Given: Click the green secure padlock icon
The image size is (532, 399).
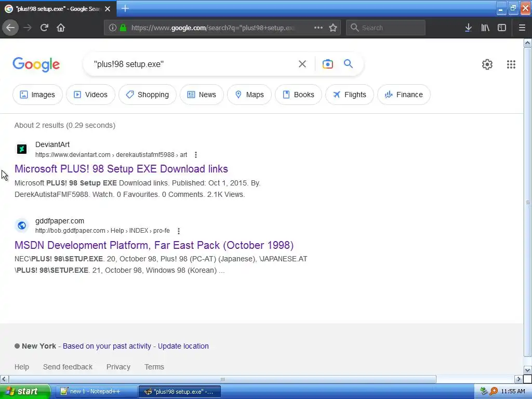Looking at the screenshot, I should click(123, 28).
